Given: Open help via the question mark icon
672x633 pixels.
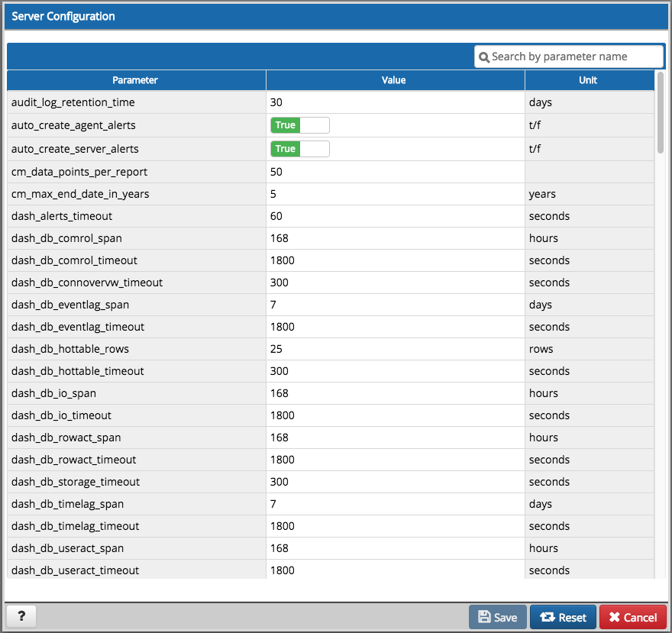Looking at the screenshot, I should click(21, 616).
